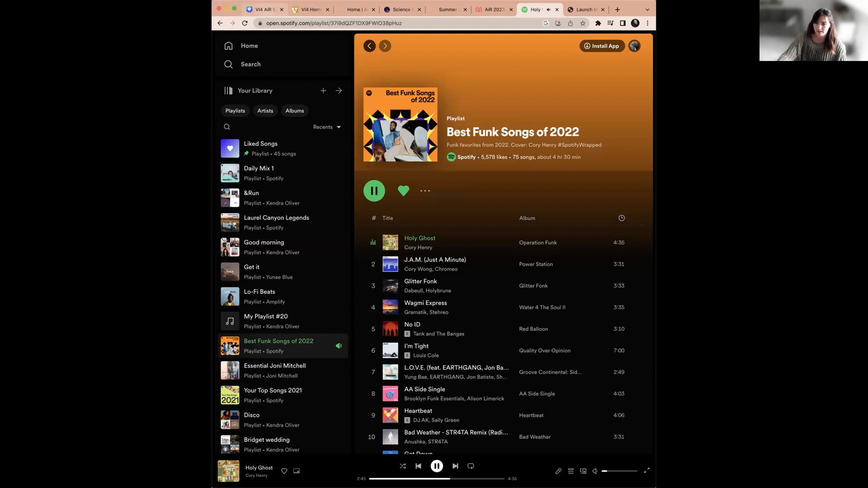The width and height of the screenshot is (868, 488).
Task: Filter library by Albums
Action: point(295,111)
